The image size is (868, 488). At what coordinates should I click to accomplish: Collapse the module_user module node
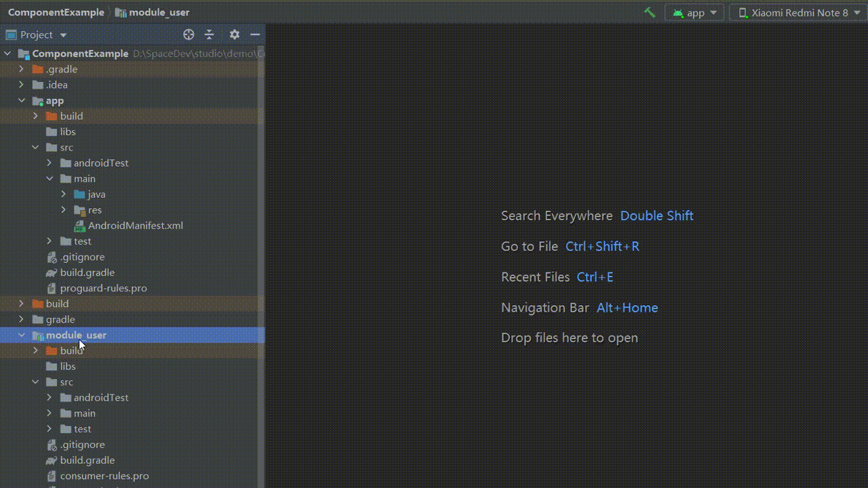pos(21,335)
